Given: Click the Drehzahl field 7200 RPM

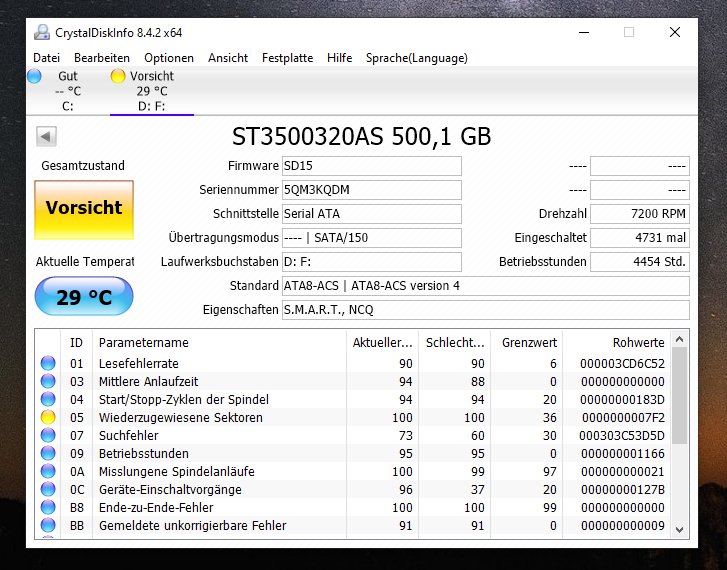Looking at the screenshot, I should click(640, 214).
